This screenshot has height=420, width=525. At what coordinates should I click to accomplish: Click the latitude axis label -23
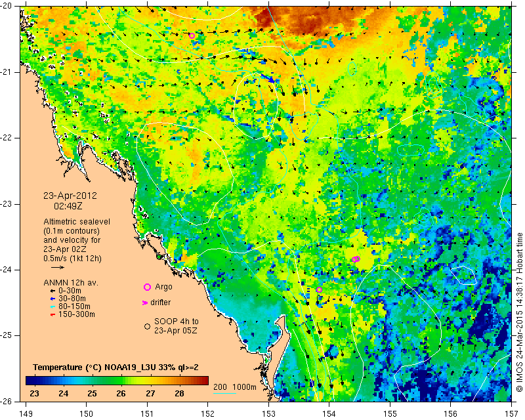(x=7, y=204)
